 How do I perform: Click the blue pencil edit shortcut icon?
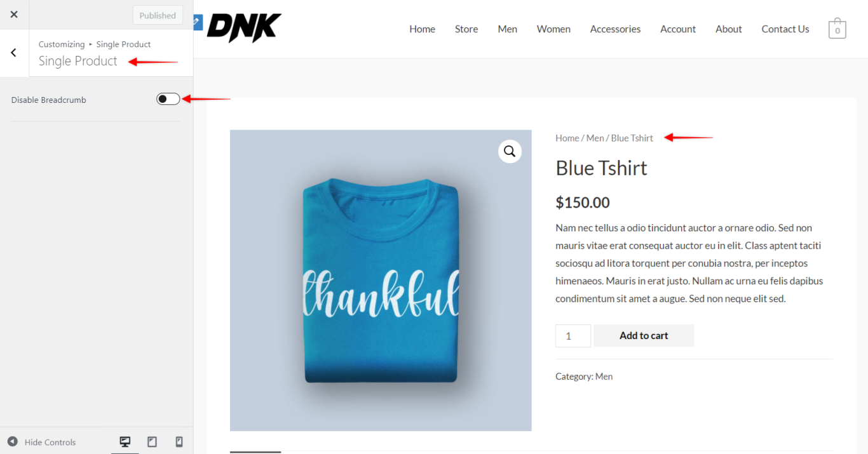(196, 22)
